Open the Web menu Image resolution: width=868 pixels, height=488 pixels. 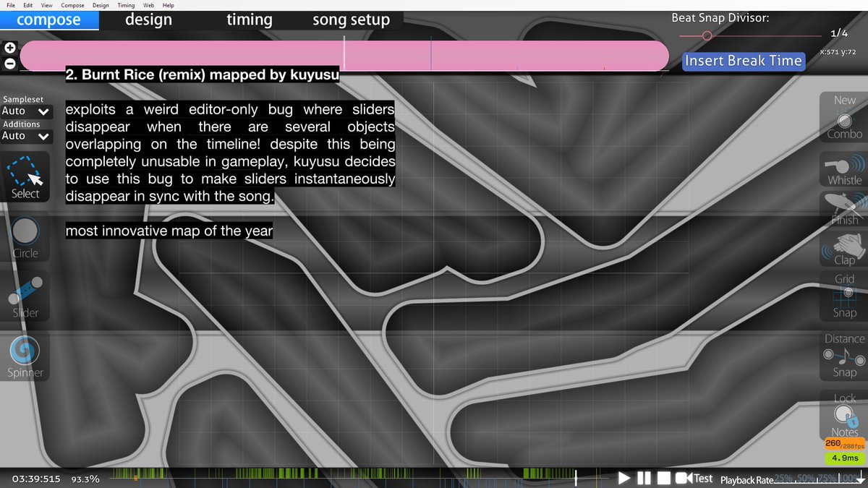tap(149, 5)
